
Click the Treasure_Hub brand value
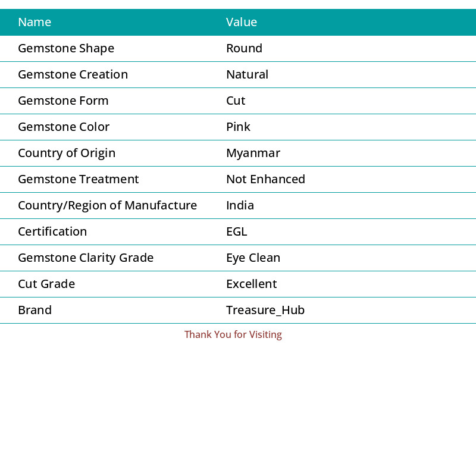point(265,310)
